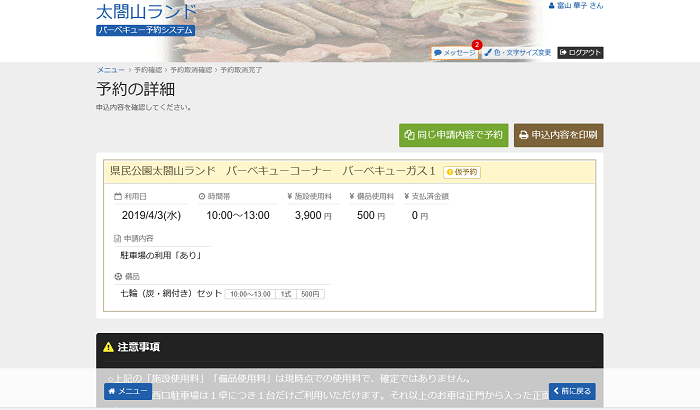This screenshot has width=700, height=410.
Task: Click the バーベキュー予約システム label
Action: (146, 30)
